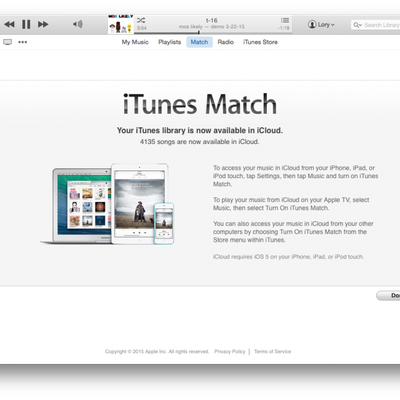Viewport: 400px width, 400px height.
Task: Switch to Playlists tab
Action: click(169, 42)
